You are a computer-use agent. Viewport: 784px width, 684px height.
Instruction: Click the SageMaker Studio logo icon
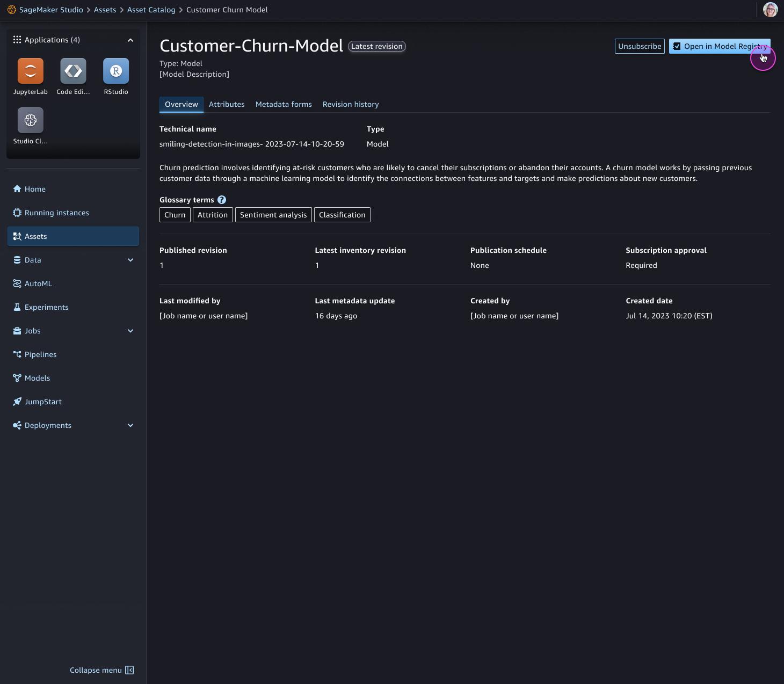[x=11, y=10]
